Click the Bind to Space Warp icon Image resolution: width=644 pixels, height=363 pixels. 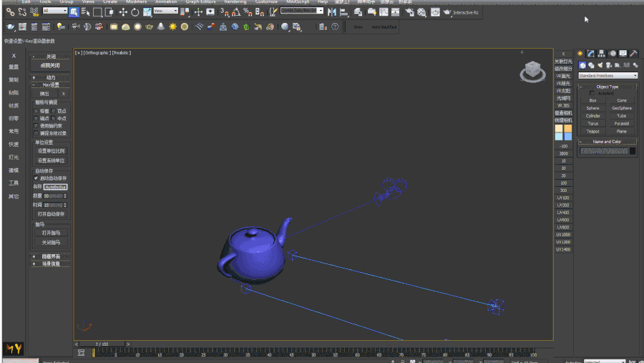click(x=34, y=12)
